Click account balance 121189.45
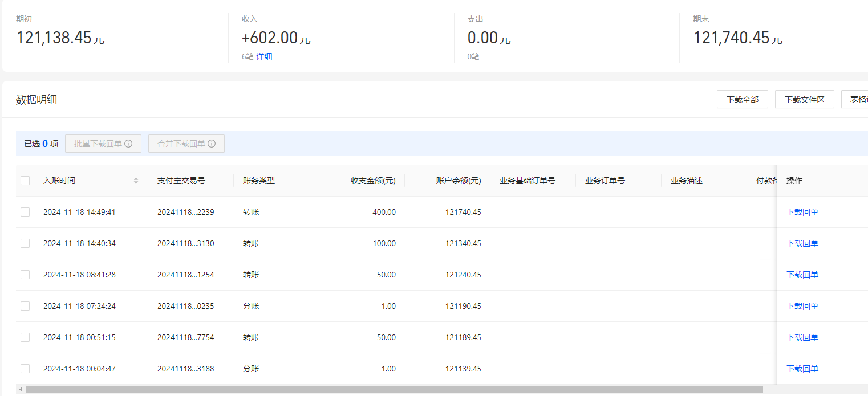The image size is (868, 396). click(x=463, y=337)
